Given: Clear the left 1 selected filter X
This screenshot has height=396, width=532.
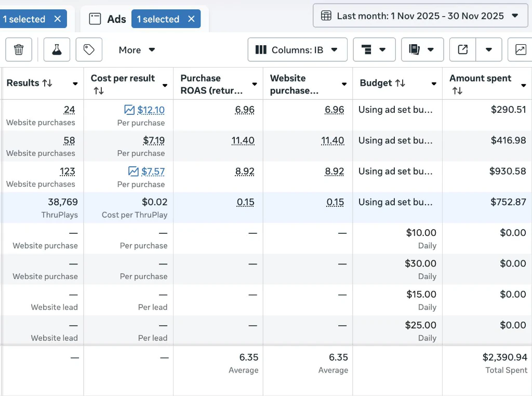Looking at the screenshot, I should click(x=58, y=19).
